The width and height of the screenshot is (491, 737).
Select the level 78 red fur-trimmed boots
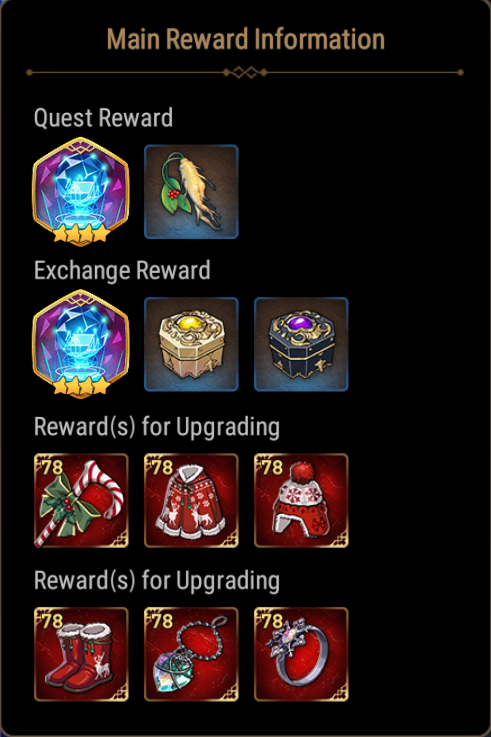pyautogui.click(x=81, y=654)
